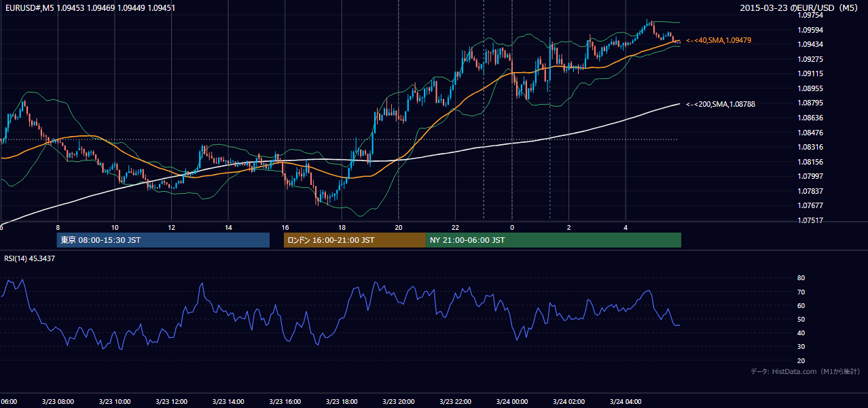Select the 40 SMA label showing 1.09479

point(719,41)
